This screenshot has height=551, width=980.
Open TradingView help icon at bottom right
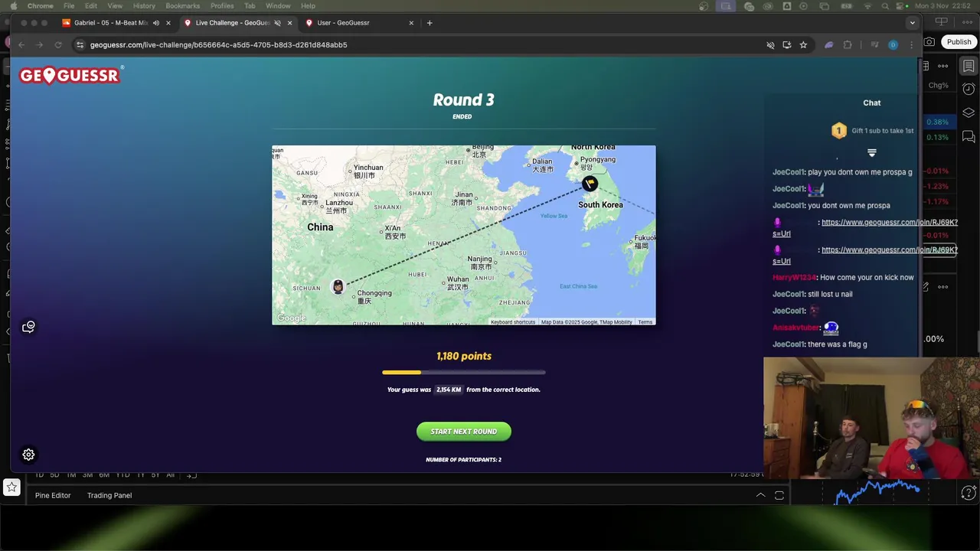click(x=969, y=492)
